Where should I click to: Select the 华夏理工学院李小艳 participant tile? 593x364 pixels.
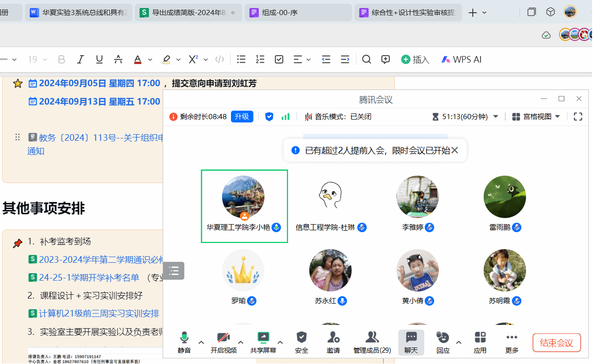[244, 206]
